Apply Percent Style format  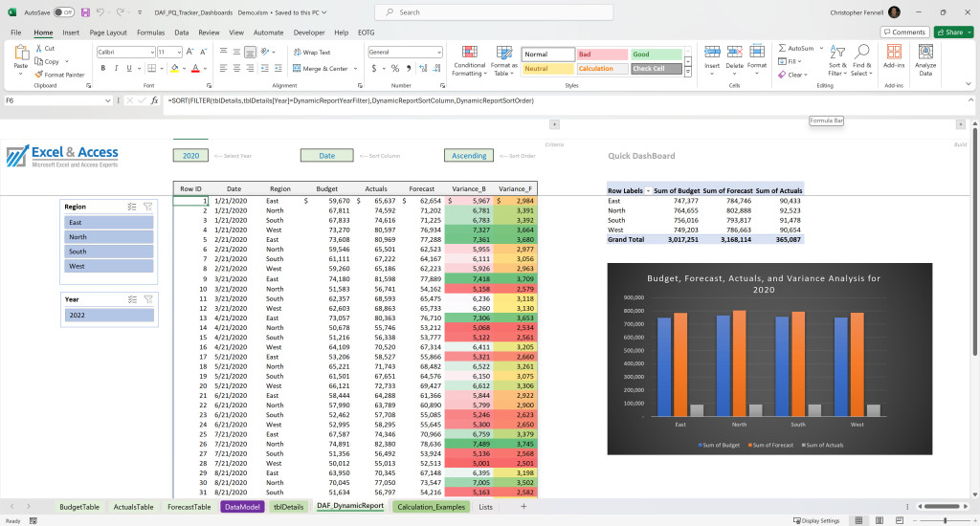coord(395,68)
